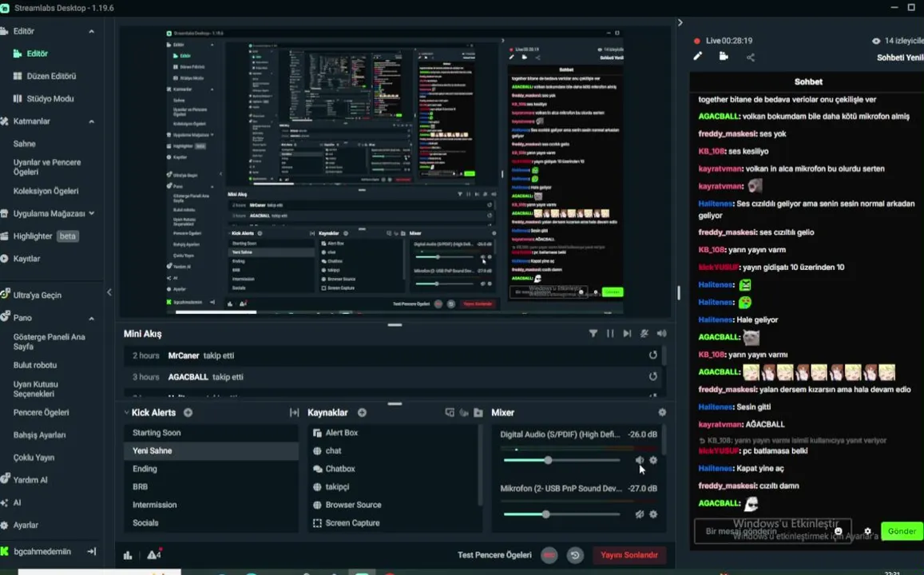
Task: Toggle Mini Akış alert sound speaker
Action: coord(662,334)
